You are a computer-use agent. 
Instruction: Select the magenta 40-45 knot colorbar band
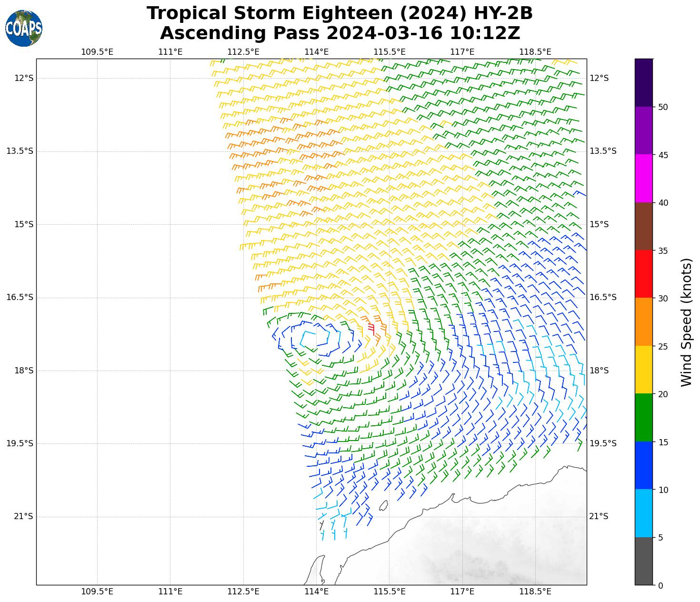(643, 178)
